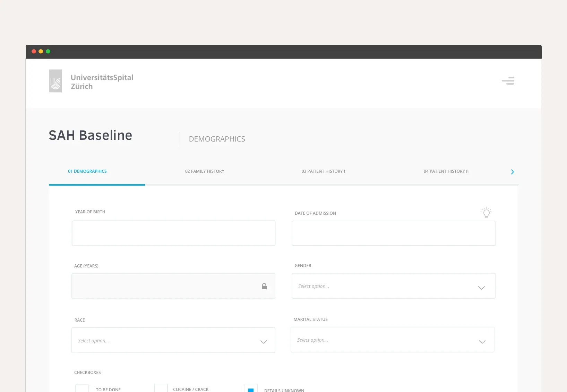This screenshot has height=392, width=567.
Task: Click the yellow minimize window dot
Action: 41,51
